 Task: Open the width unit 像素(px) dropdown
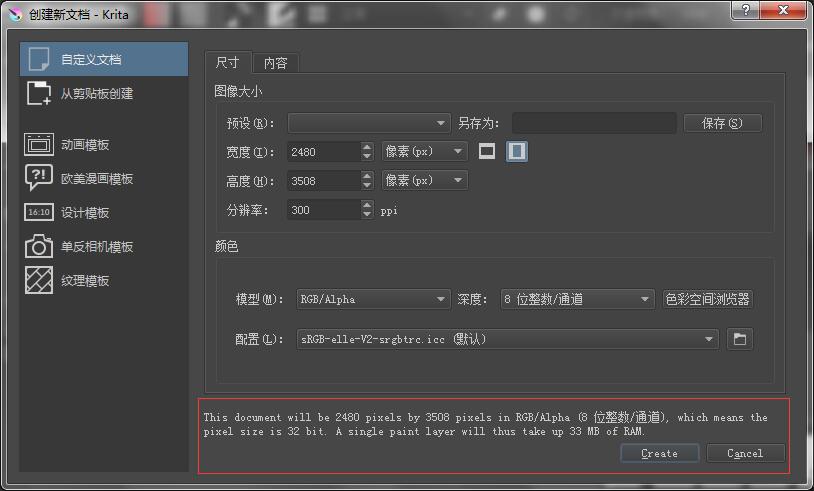(x=424, y=152)
